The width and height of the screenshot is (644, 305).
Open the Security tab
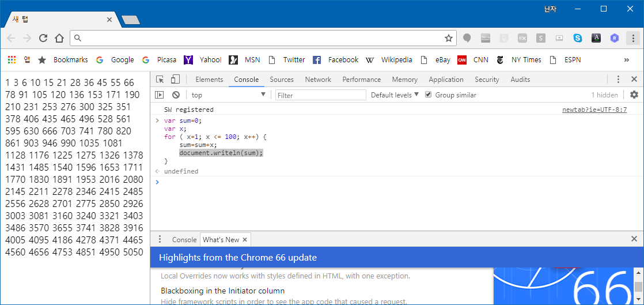tap(487, 80)
